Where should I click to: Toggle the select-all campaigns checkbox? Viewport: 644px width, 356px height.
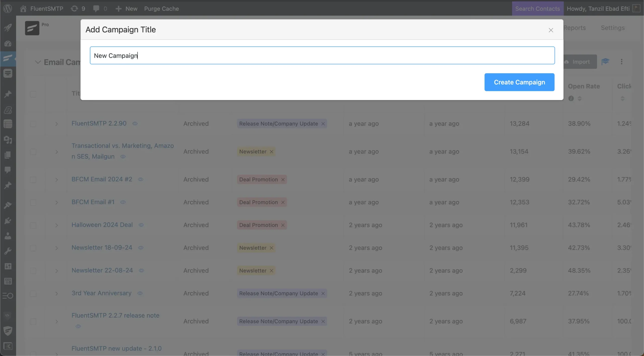[33, 94]
